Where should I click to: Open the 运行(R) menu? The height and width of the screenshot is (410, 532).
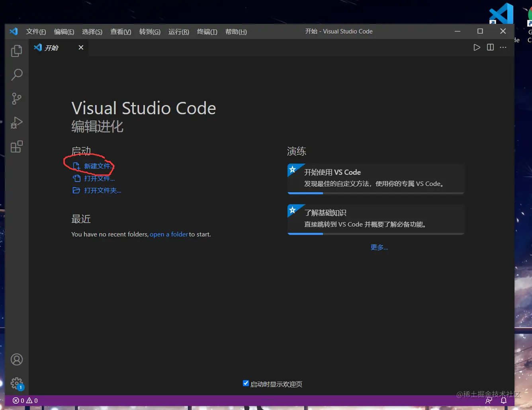[179, 31]
